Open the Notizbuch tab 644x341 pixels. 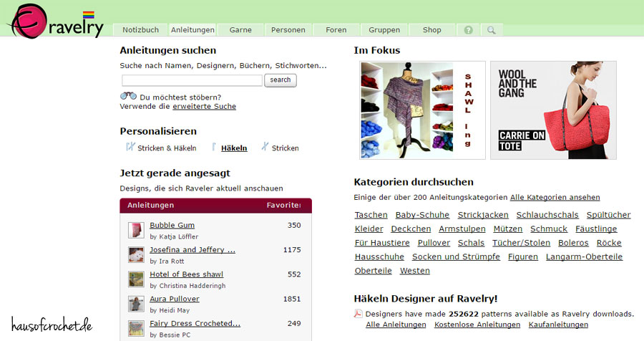[x=140, y=30]
